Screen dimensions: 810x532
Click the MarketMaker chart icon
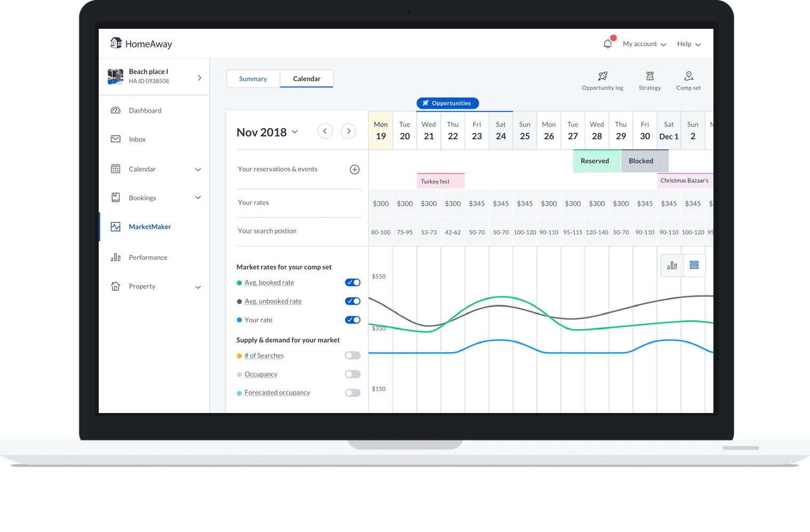pyautogui.click(x=115, y=227)
